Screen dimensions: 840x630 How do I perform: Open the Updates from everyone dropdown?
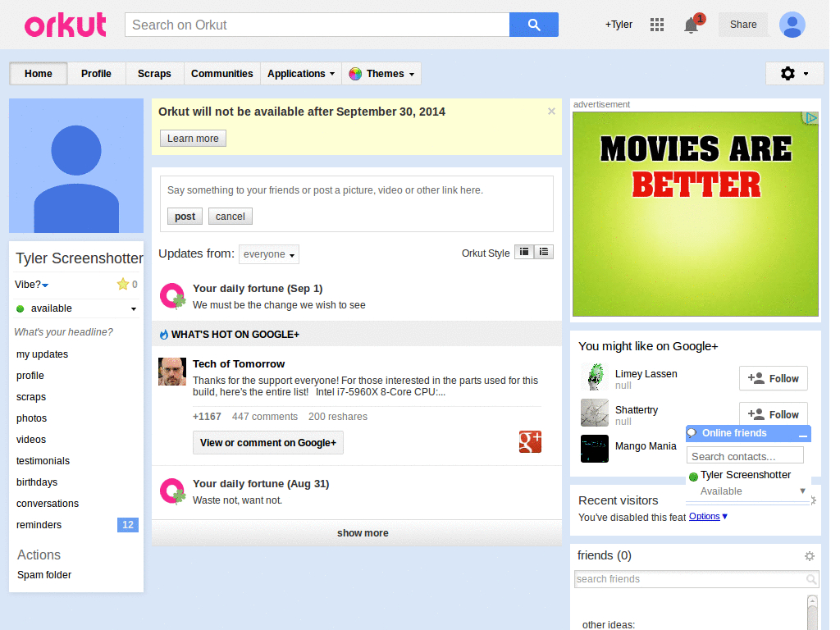[x=269, y=254]
